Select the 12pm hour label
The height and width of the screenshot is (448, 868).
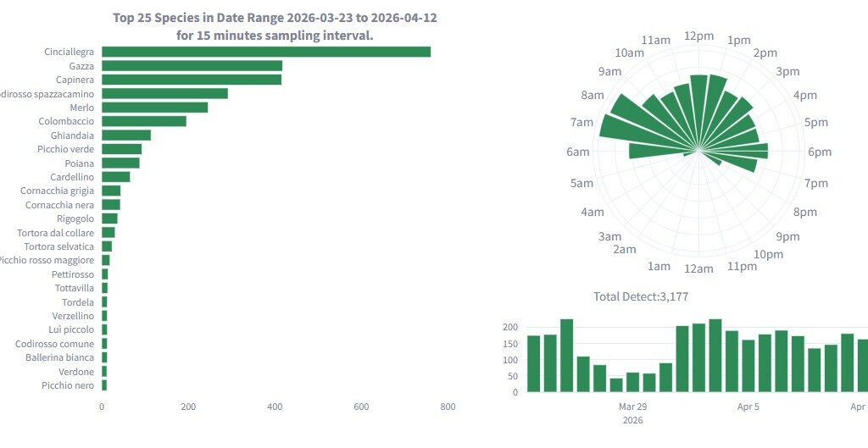698,36
